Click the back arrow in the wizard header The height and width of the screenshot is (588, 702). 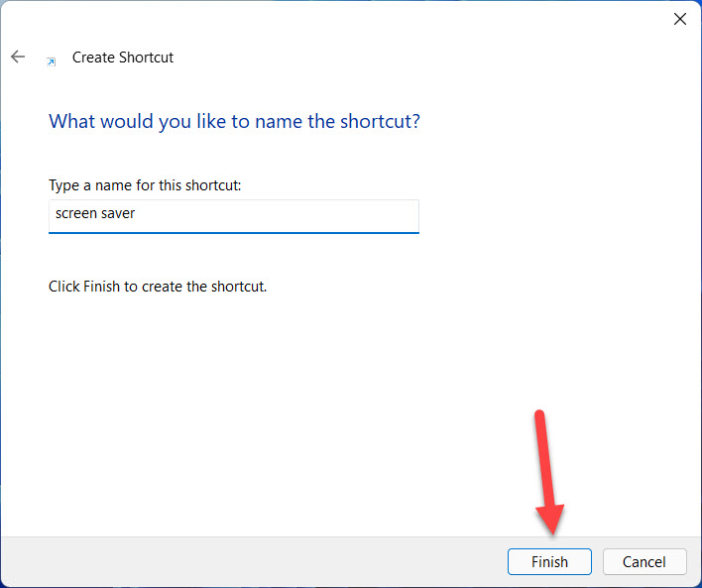[18, 58]
